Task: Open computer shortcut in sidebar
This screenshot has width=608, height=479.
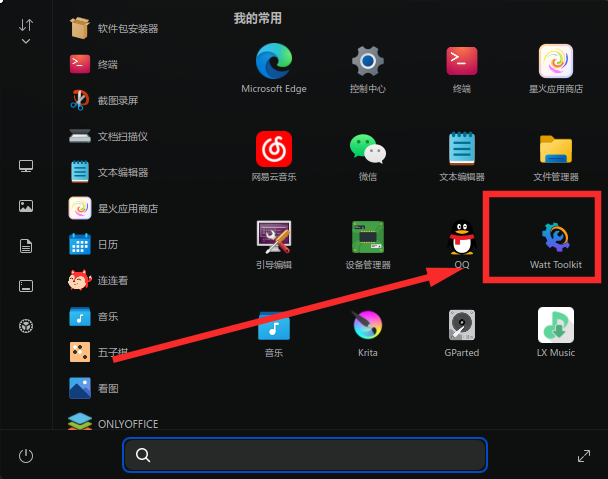Action: (26, 166)
